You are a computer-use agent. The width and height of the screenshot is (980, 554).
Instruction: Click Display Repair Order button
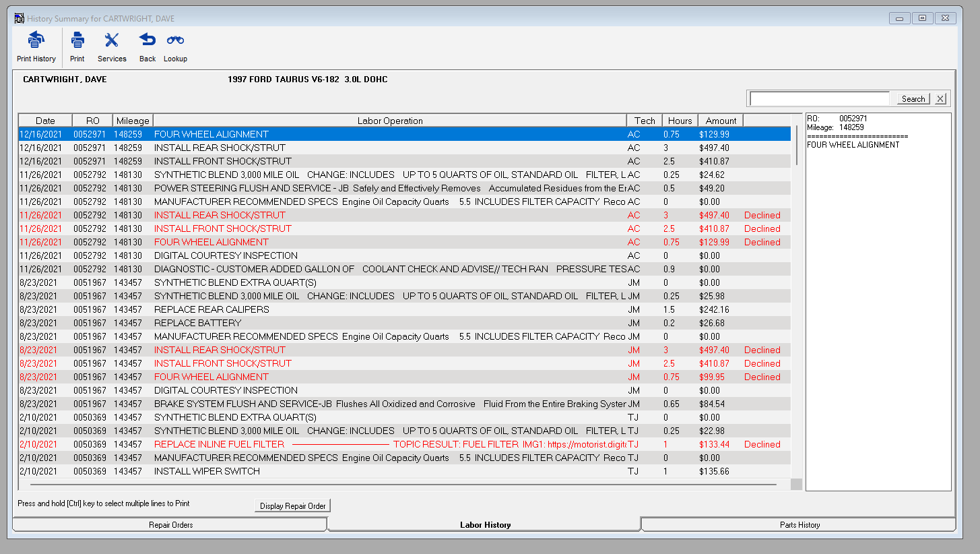(x=293, y=506)
